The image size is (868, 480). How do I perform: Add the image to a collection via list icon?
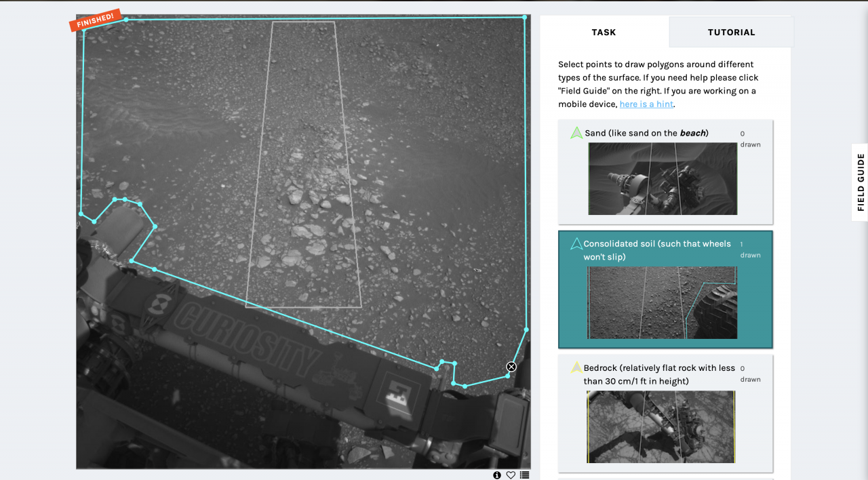tap(524, 475)
